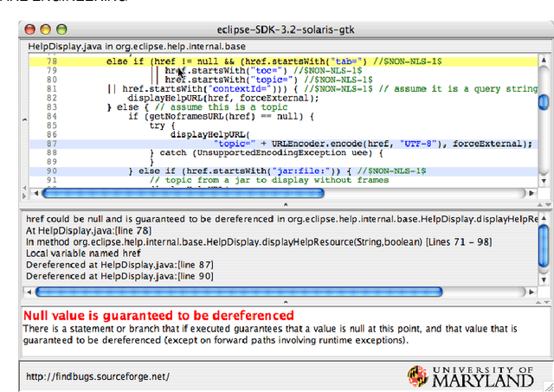Click center caret on divider below source code
This screenshot has height=392, width=554.
pyautogui.click(x=286, y=204)
